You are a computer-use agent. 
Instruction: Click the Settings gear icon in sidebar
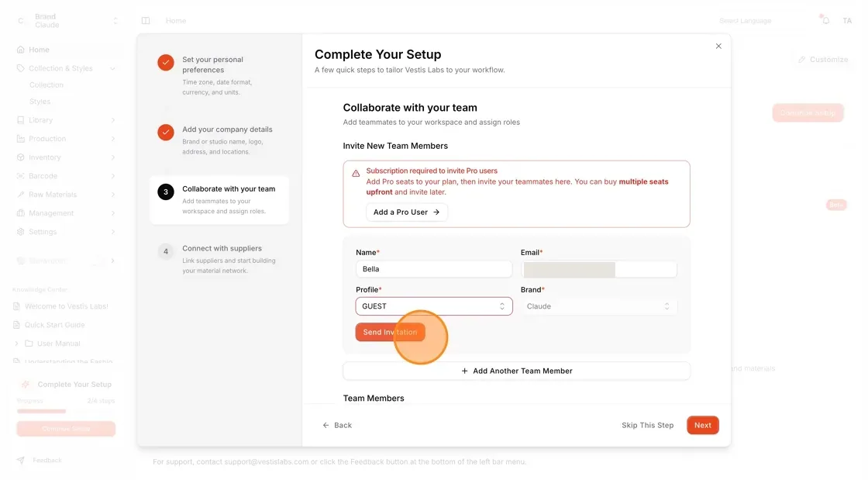(x=20, y=231)
